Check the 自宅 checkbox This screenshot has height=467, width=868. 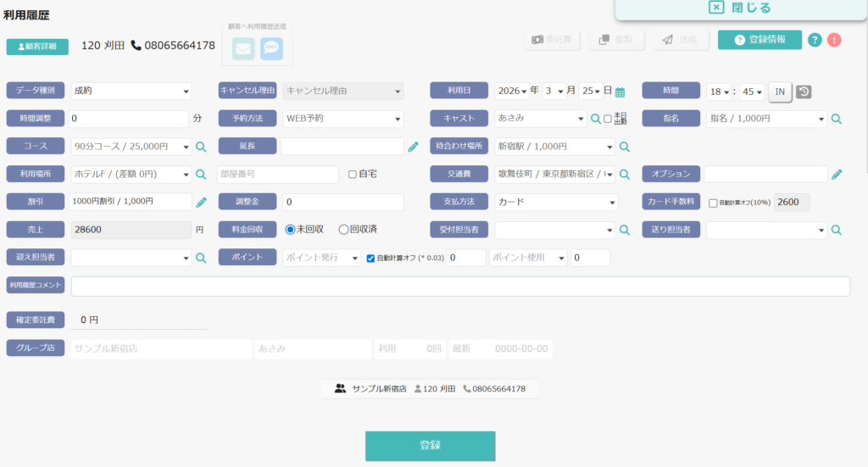[x=352, y=175]
